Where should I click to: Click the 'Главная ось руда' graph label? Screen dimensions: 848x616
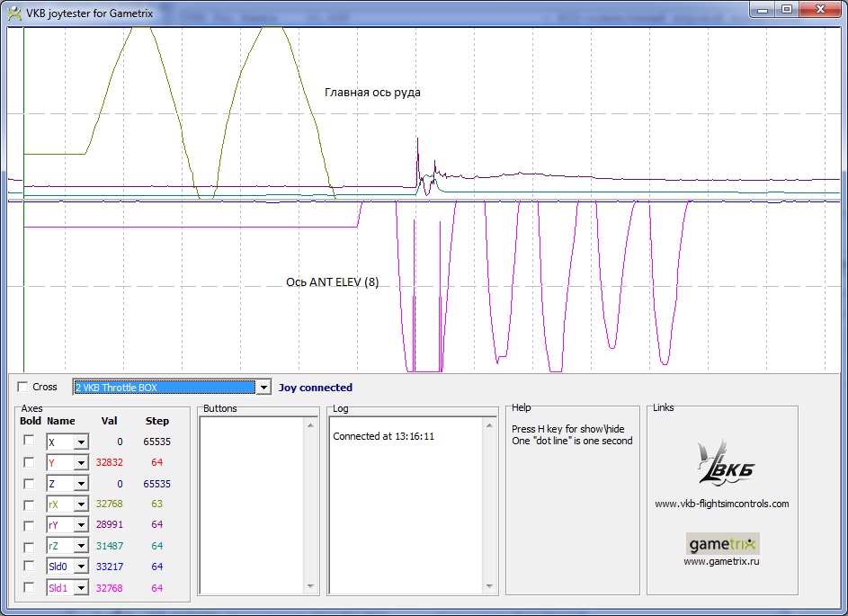pos(372,93)
